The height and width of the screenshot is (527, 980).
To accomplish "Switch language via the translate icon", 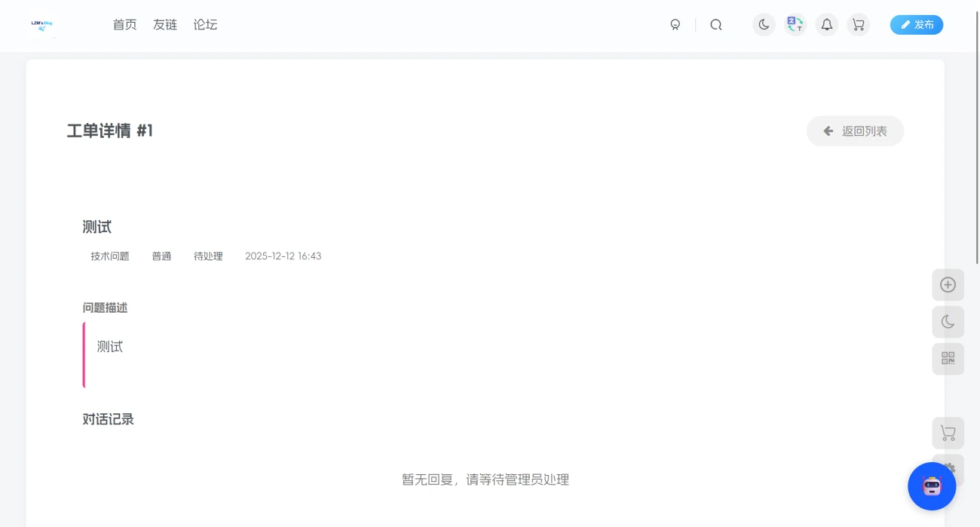I will (795, 25).
